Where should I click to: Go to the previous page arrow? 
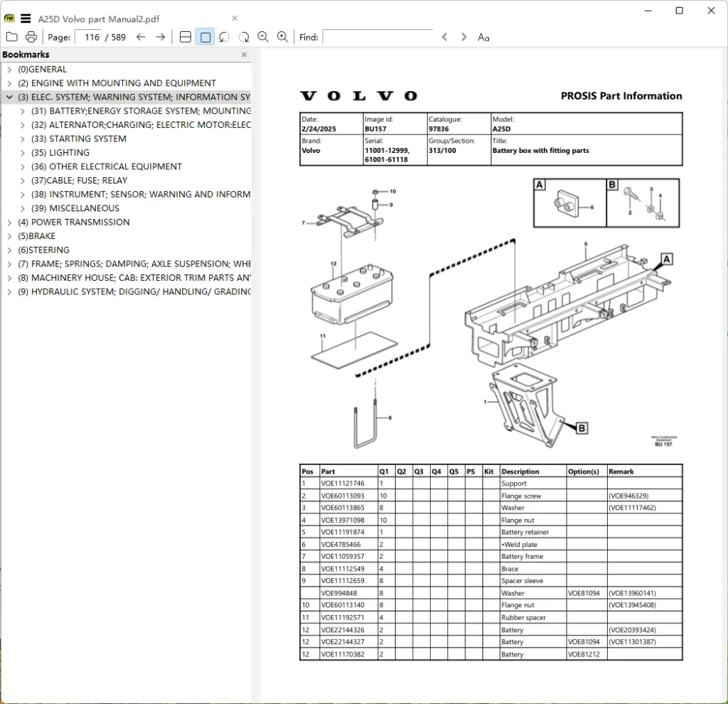pos(141,37)
